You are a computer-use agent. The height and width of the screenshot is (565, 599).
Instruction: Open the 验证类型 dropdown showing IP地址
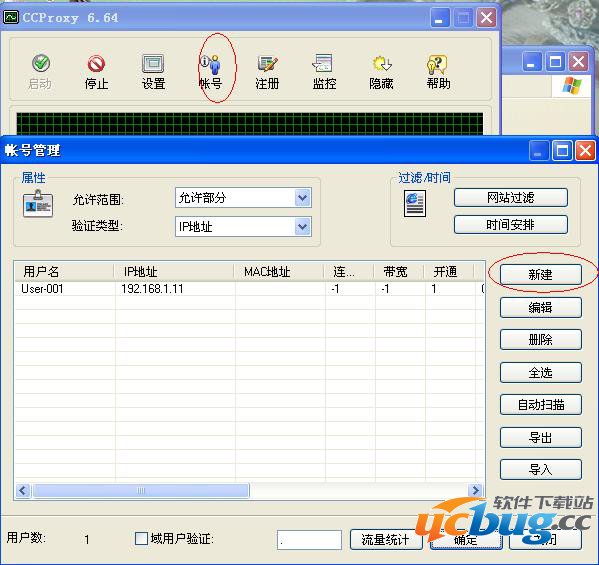243,227
